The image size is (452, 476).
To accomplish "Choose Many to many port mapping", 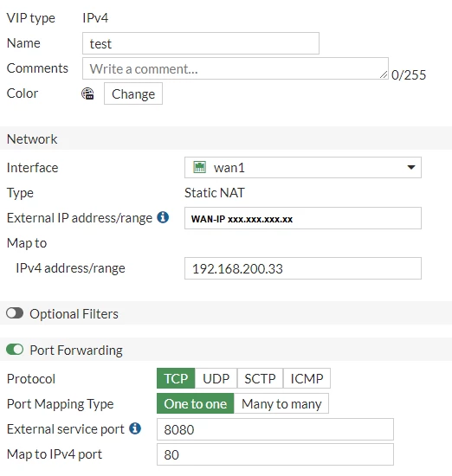I will tap(281, 403).
